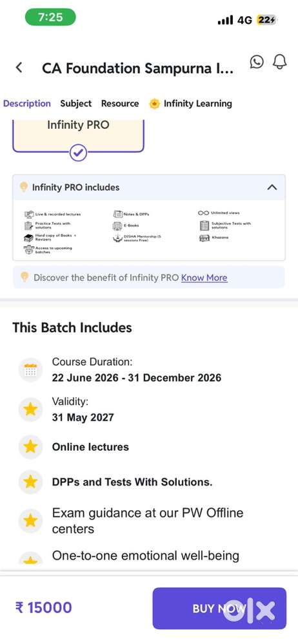Collapse the Infinity PRO includes section
The width and height of the screenshot is (298, 644).
point(272,187)
